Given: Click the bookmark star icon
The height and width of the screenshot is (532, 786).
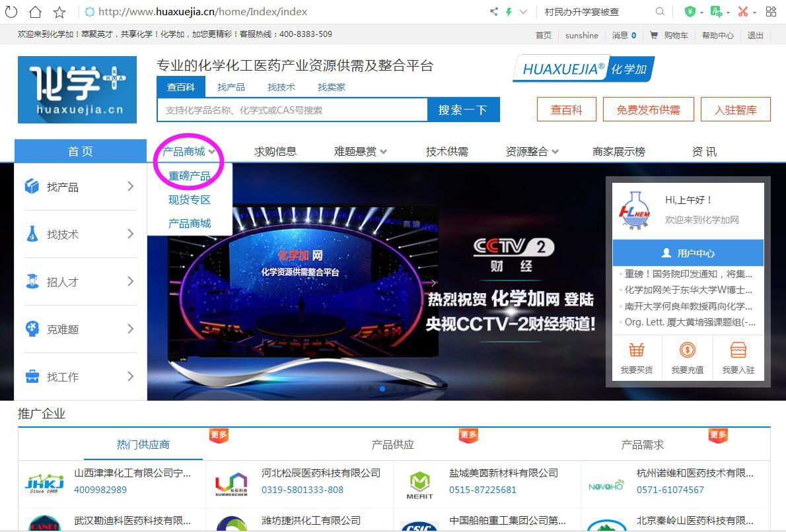Looking at the screenshot, I should click(x=59, y=12).
